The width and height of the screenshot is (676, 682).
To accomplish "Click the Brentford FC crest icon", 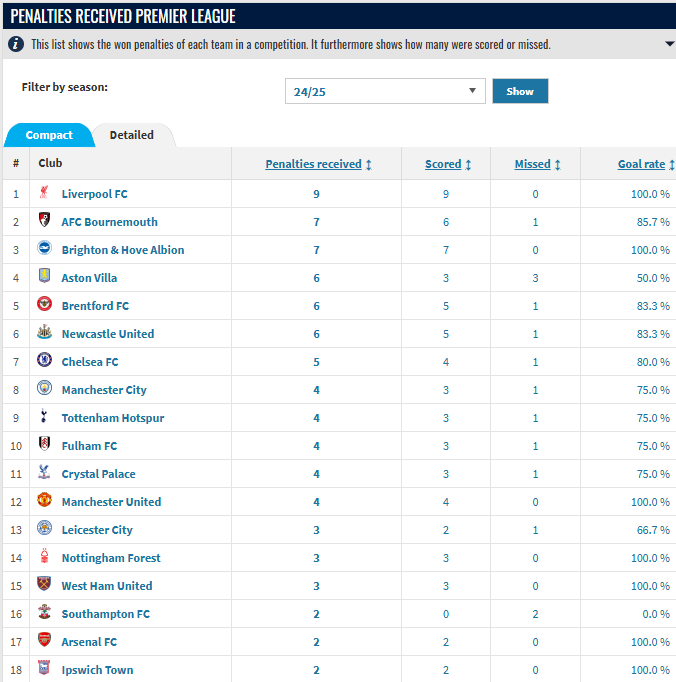I will tap(44, 304).
